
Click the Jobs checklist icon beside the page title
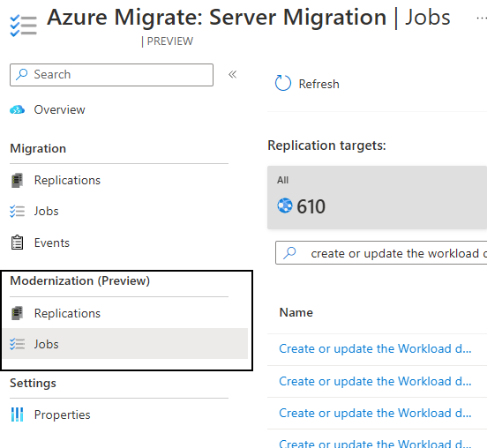click(23, 26)
